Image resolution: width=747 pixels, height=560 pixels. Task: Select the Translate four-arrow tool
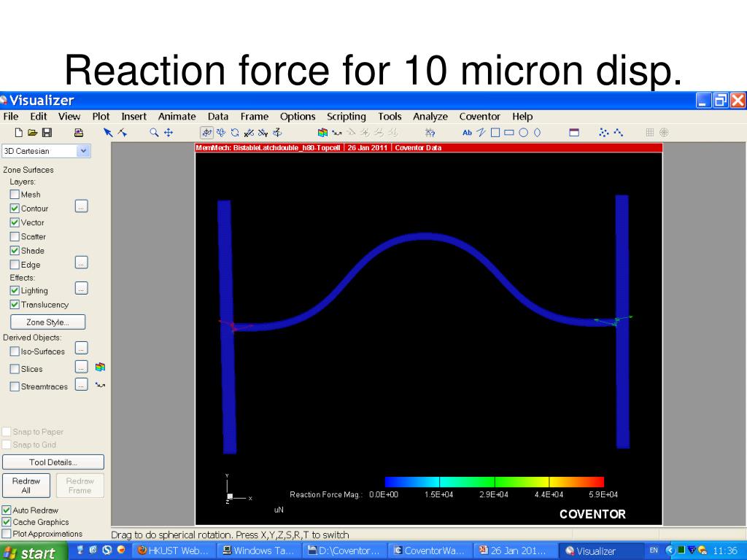(x=169, y=133)
